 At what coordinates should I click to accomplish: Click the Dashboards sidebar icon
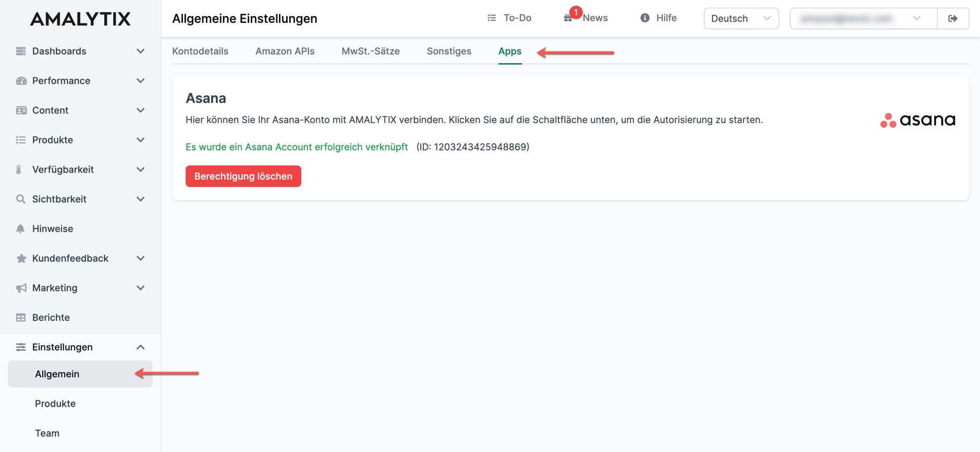[21, 51]
